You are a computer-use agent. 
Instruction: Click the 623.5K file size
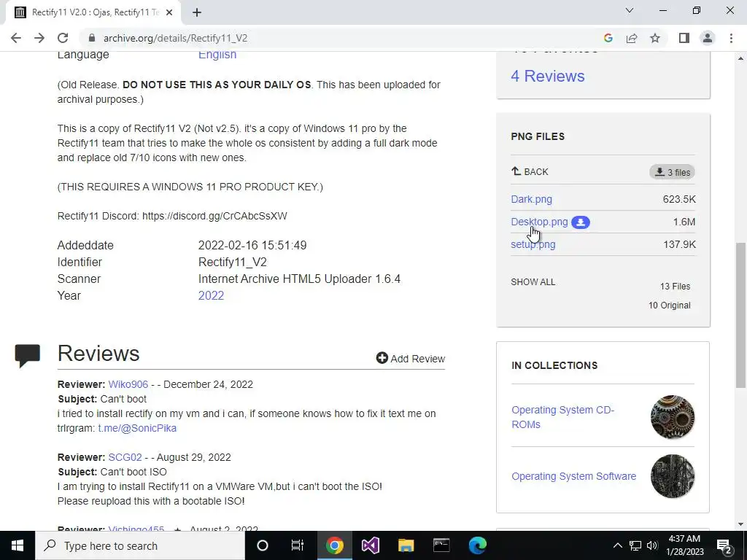[679, 199]
